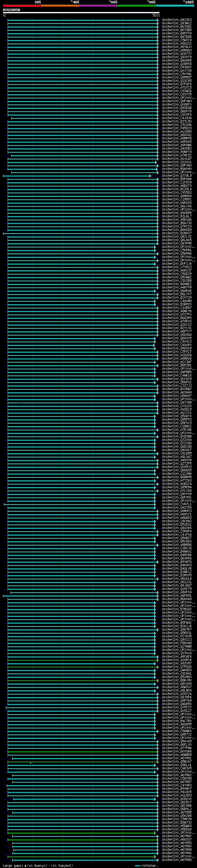Click the hit UniRef100_Q3SC85

click(x=177, y=81)
